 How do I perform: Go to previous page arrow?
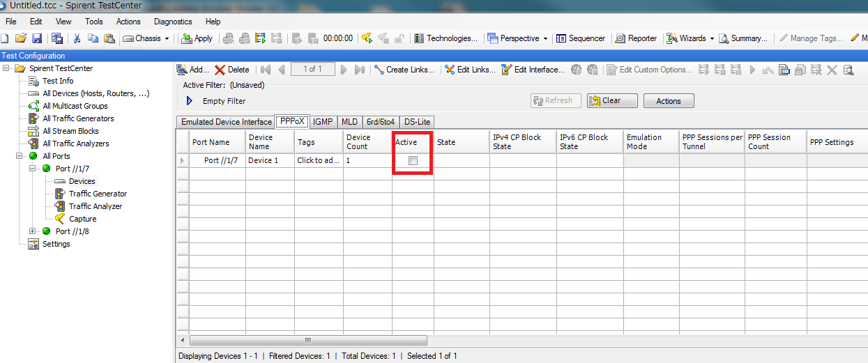282,70
